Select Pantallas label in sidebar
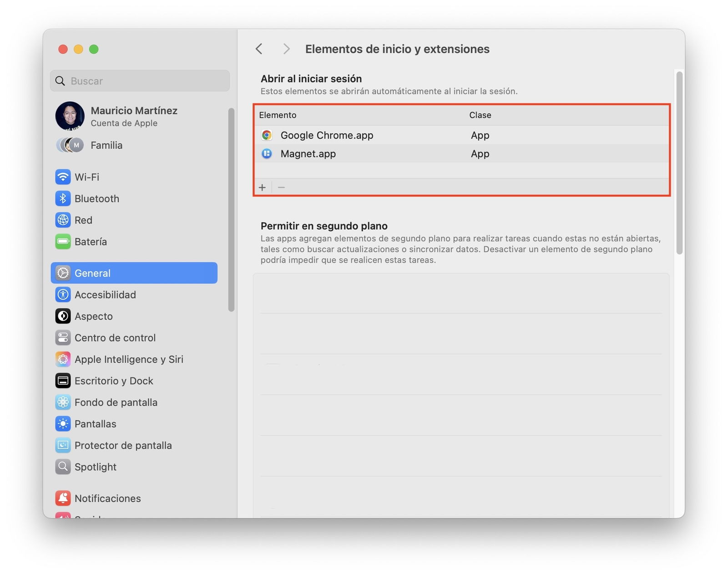This screenshot has width=728, height=575. (96, 424)
